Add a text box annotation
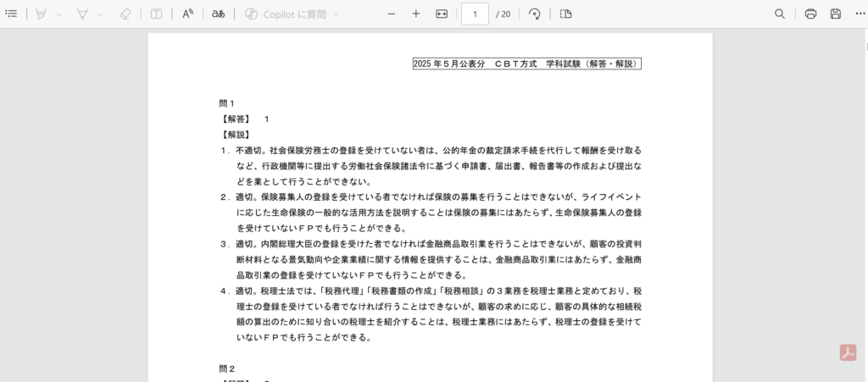This screenshot has width=868, height=382. click(x=156, y=14)
